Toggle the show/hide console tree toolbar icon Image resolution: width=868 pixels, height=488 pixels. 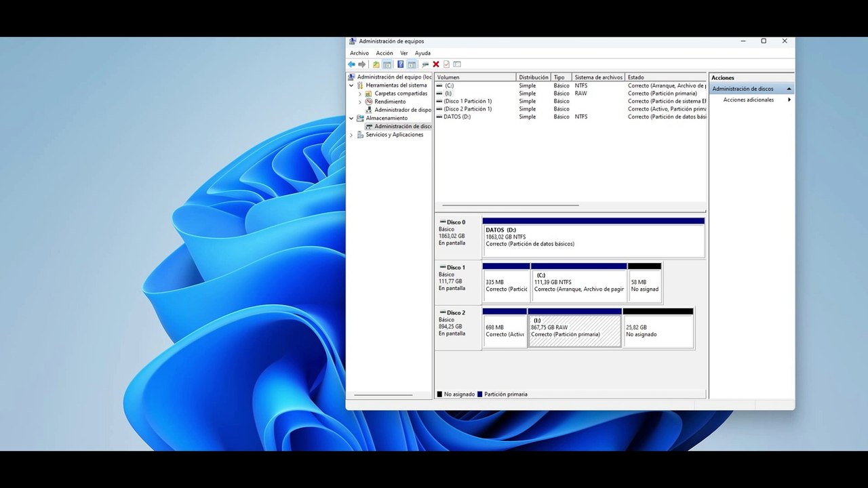387,64
